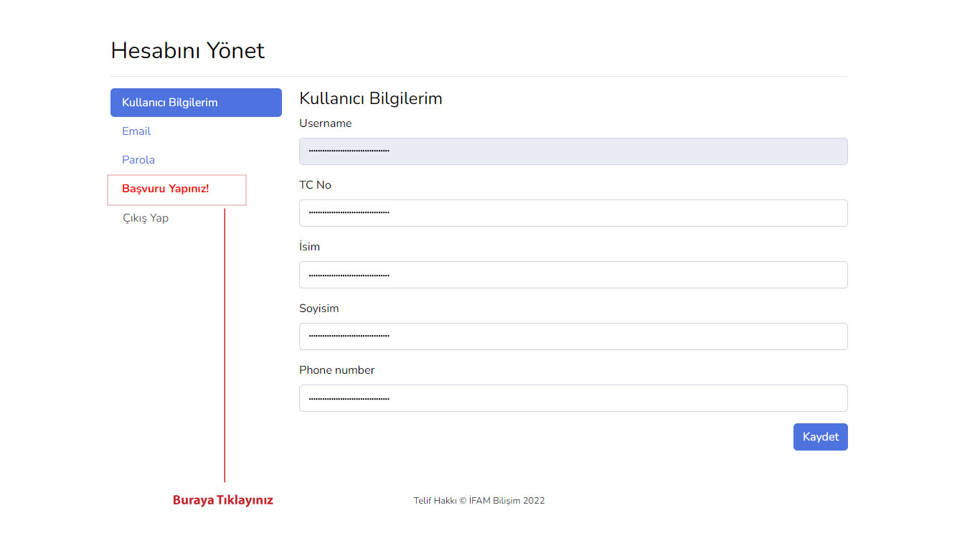Viewport: 980px width, 551px height.
Task: Select the Phone number field
Action: [573, 398]
